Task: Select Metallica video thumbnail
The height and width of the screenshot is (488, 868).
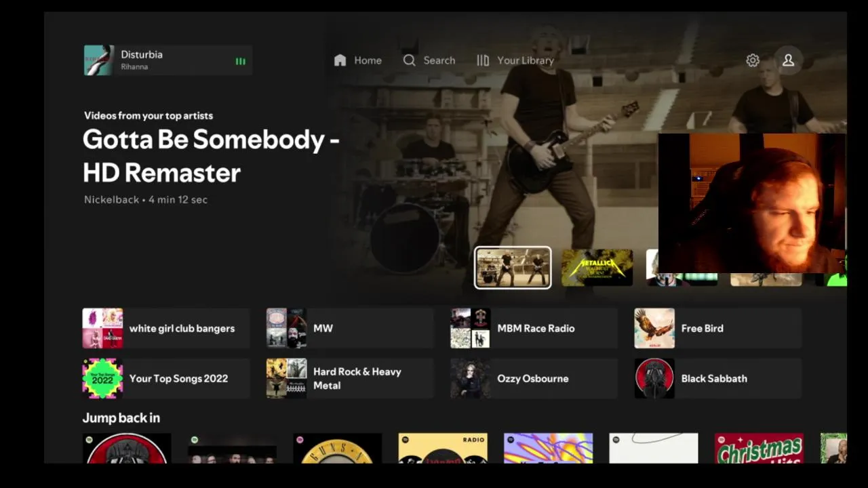Action: (x=597, y=268)
